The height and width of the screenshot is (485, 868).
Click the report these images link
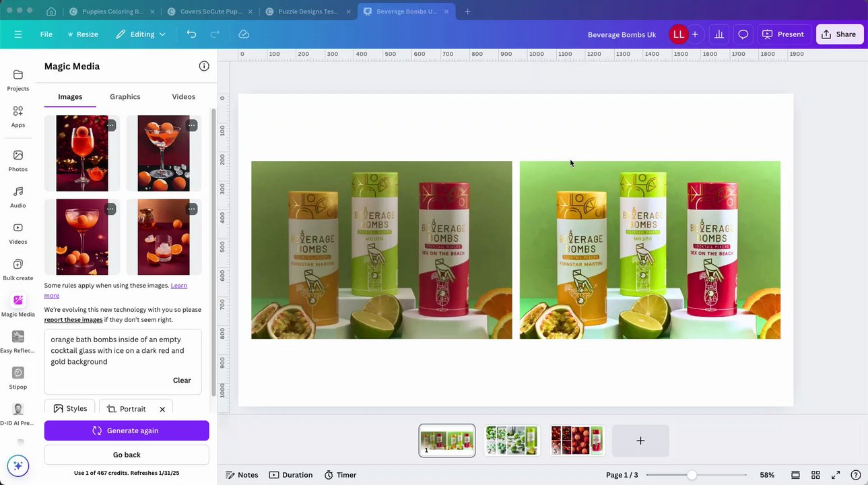[73, 320]
